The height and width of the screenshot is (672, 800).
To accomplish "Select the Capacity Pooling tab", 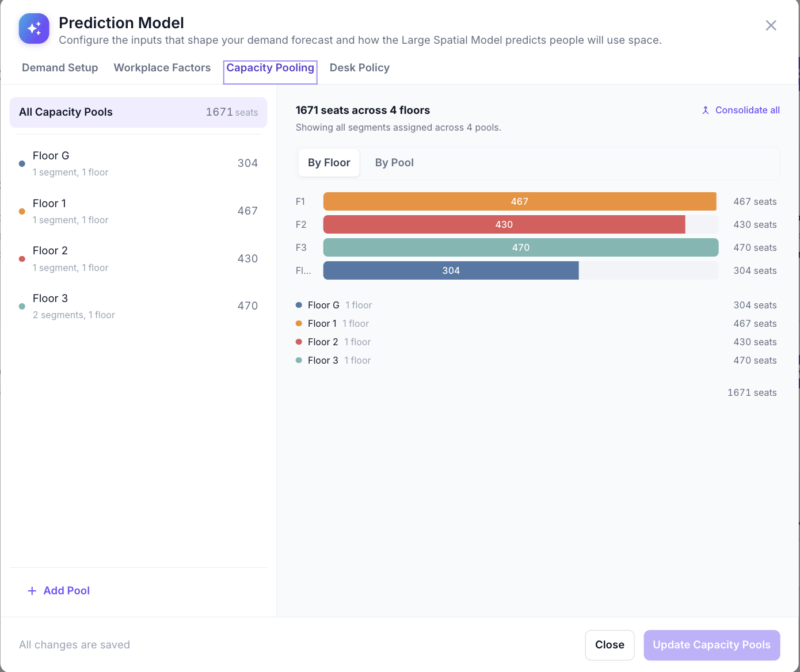I will [x=271, y=68].
